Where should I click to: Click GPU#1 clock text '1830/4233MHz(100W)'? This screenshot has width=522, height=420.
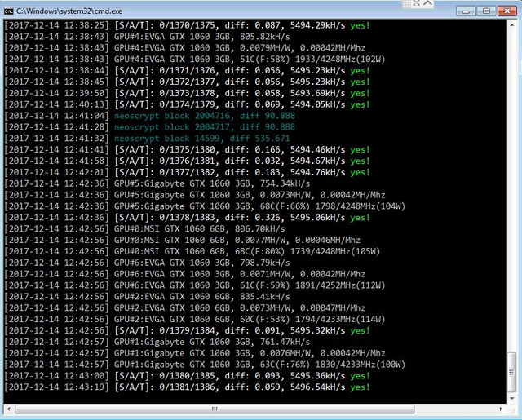[x=361, y=365]
